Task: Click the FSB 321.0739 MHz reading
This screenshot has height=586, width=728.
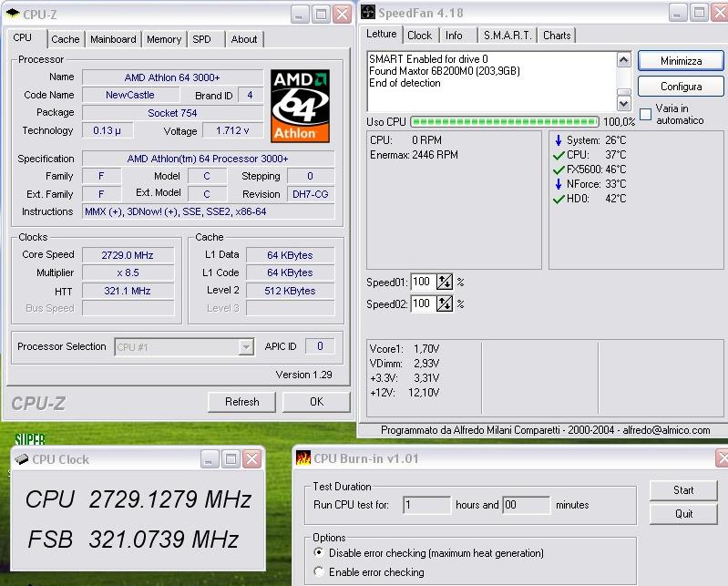Action: [133, 540]
